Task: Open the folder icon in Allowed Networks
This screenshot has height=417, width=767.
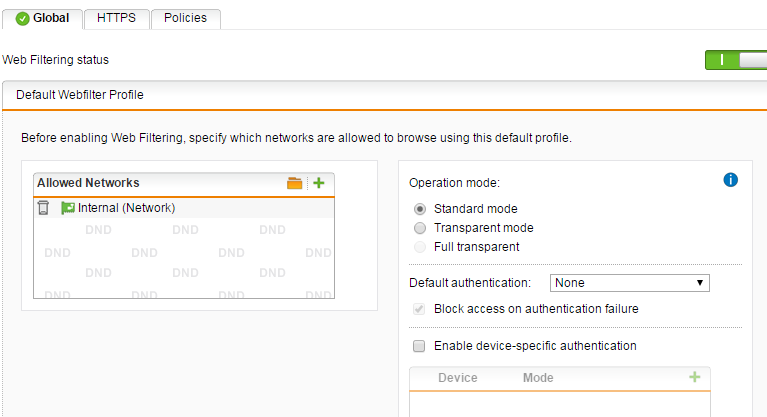Action: 294,183
